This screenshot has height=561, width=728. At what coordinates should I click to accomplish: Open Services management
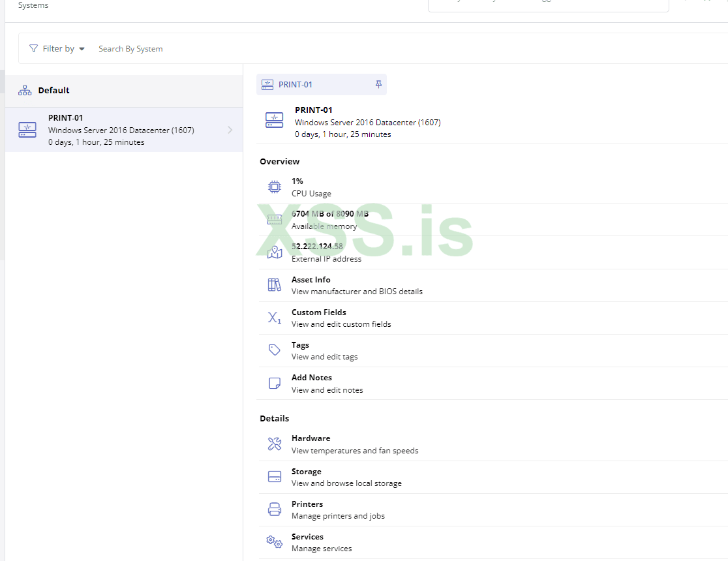(493, 543)
